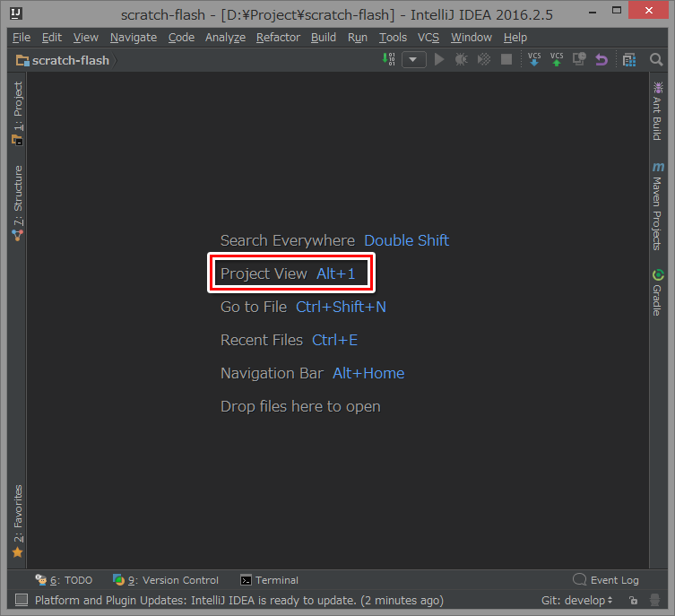Click the Recent Files label
The width and height of the screenshot is (675, 616).
pyautogui.click(x=262, y=340)
